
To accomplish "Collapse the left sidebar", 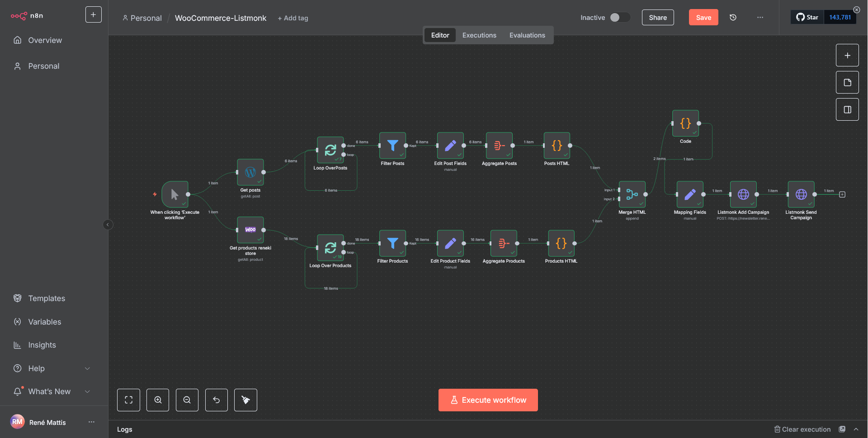I will point(108,225).
